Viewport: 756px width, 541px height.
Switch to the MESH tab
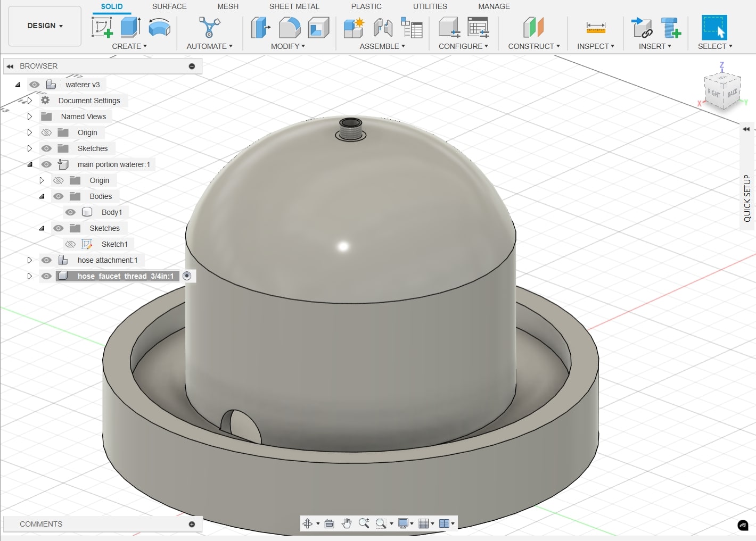click(x=228, y=6)
